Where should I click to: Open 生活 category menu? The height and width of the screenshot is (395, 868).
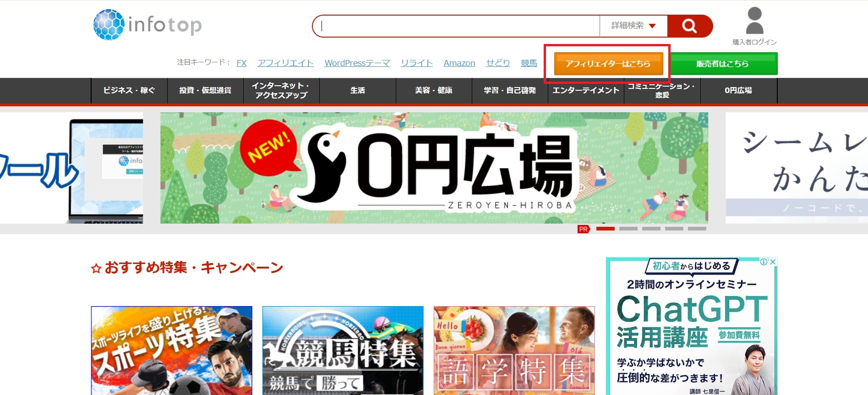pyautogui.click(x=358, y=90)
